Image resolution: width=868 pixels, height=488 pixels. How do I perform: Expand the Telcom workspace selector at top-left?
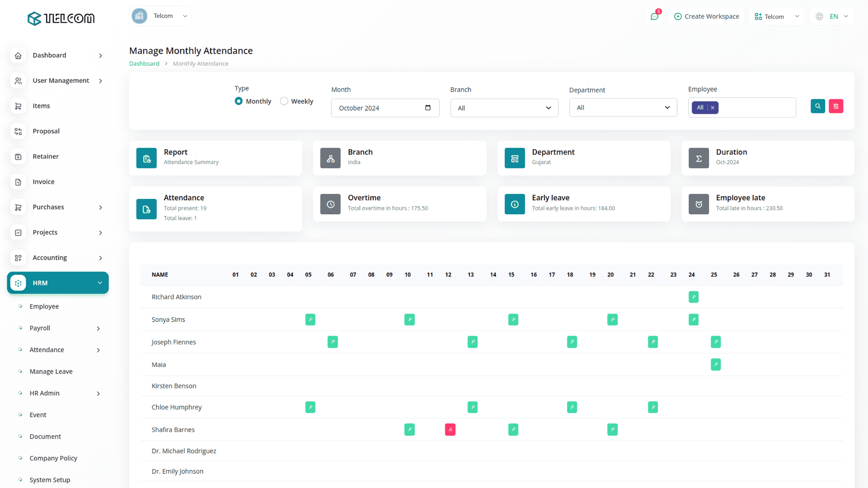[160, 16]
